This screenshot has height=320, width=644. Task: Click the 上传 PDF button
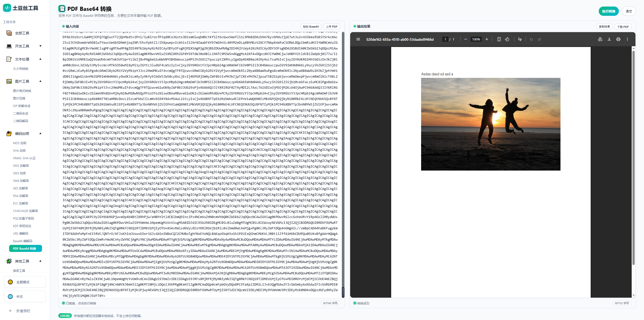pos(332,27)
